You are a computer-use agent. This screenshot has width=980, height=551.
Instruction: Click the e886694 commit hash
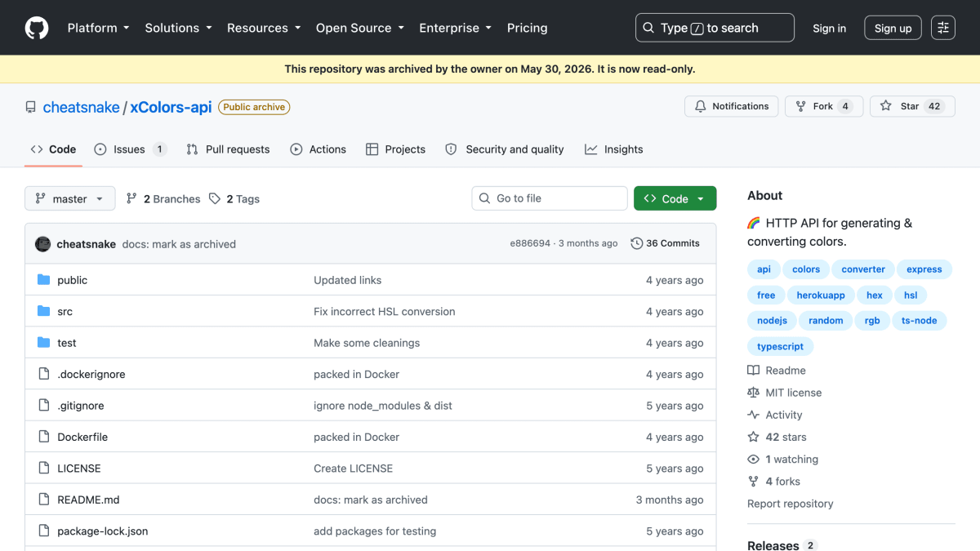coord(530,243)
